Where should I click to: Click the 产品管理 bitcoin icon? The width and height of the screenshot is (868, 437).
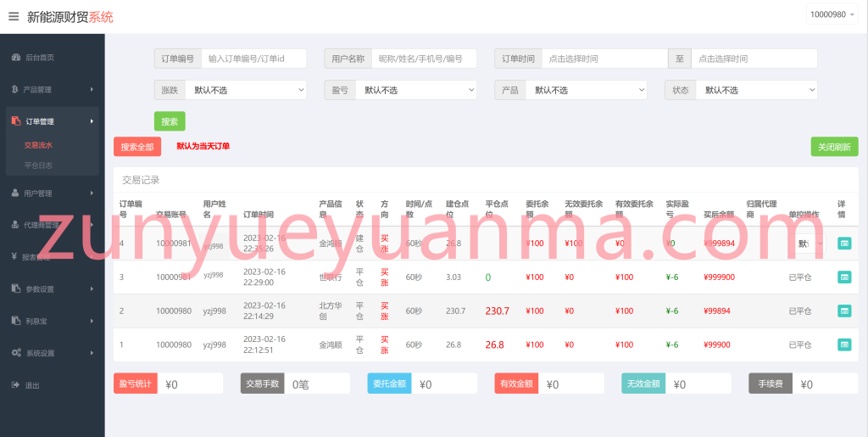click(14, 89)
